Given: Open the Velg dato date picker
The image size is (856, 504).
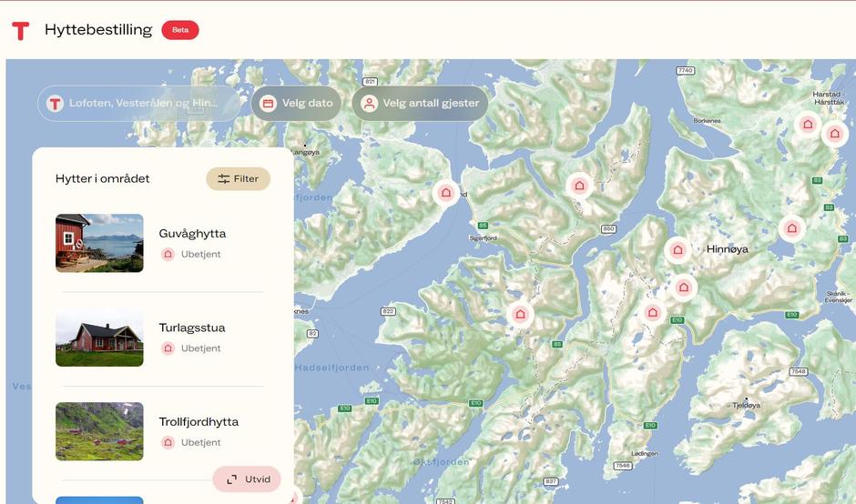Looking at the screenshot, I should (x=297, y=103).
